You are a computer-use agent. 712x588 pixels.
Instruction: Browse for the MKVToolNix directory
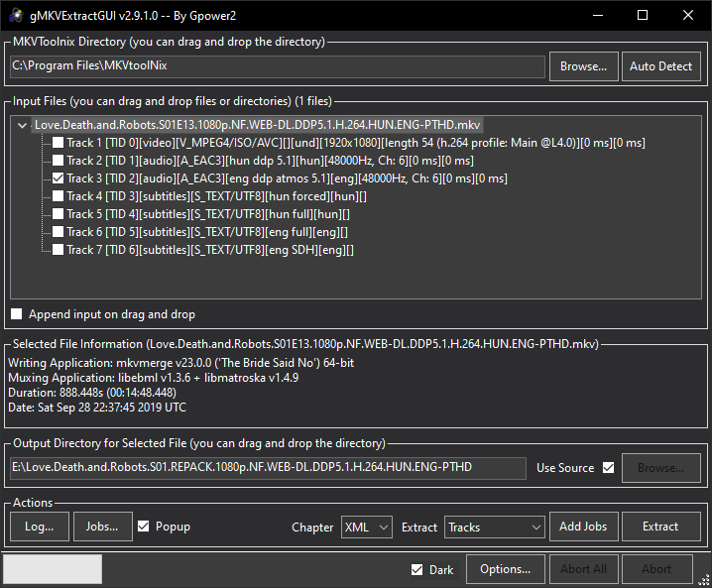coord(583,66)
